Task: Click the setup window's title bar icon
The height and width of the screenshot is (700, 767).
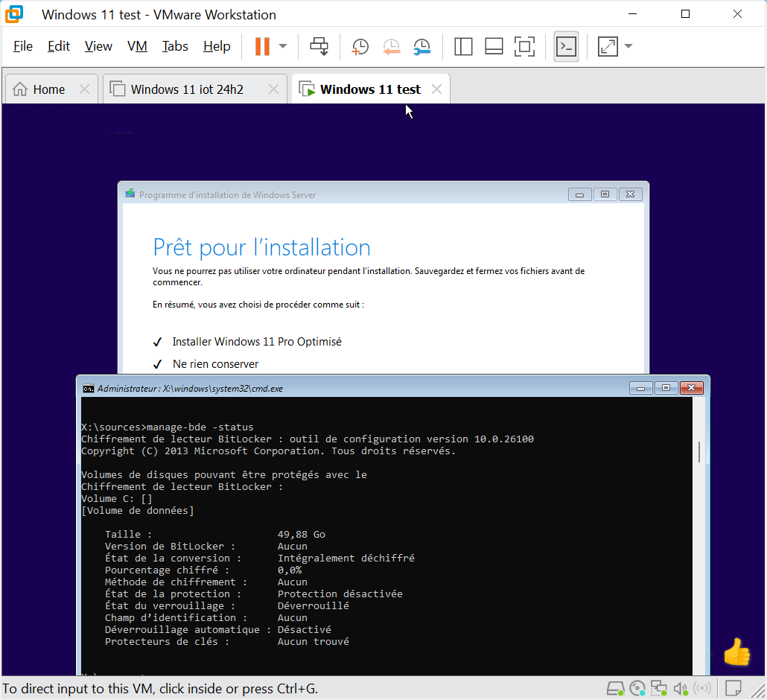Action: click(130, 194)
